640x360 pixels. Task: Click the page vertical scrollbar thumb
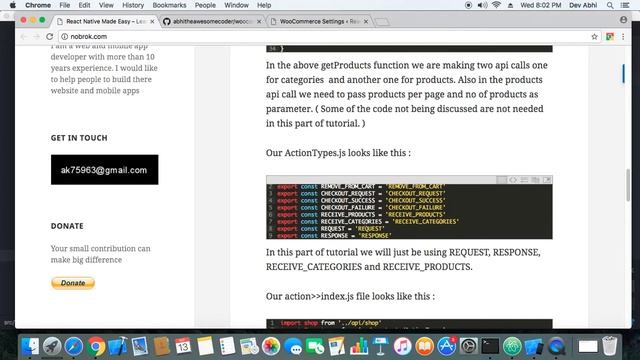click(628, 185)
